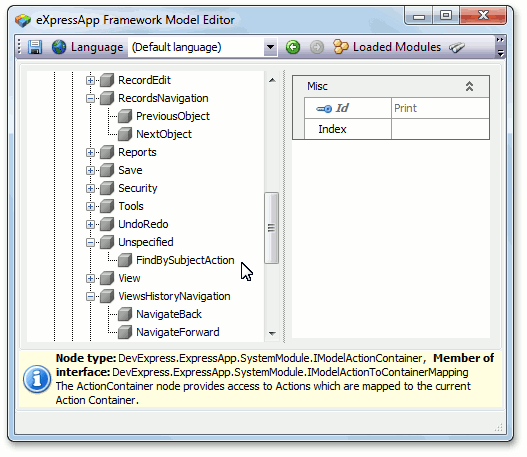Viewport: 527px width, 457px height.
Task: Expand the UndoRedo node
Action: pos(90,224)
